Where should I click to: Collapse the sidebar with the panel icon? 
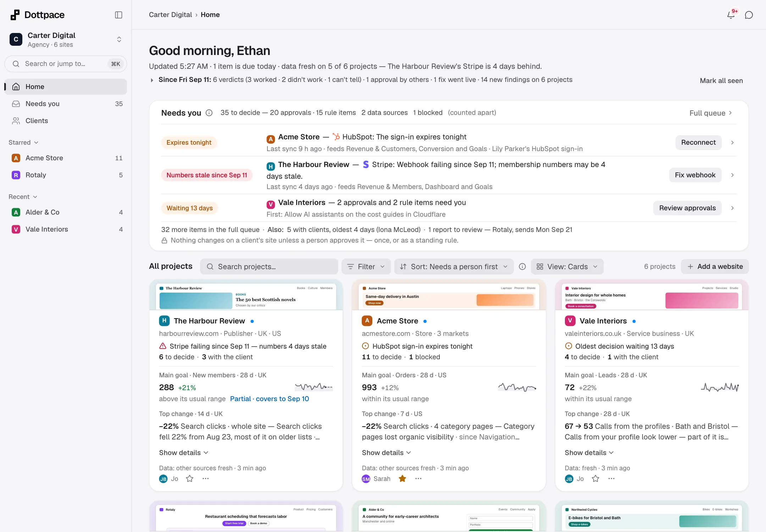point(119,15)
